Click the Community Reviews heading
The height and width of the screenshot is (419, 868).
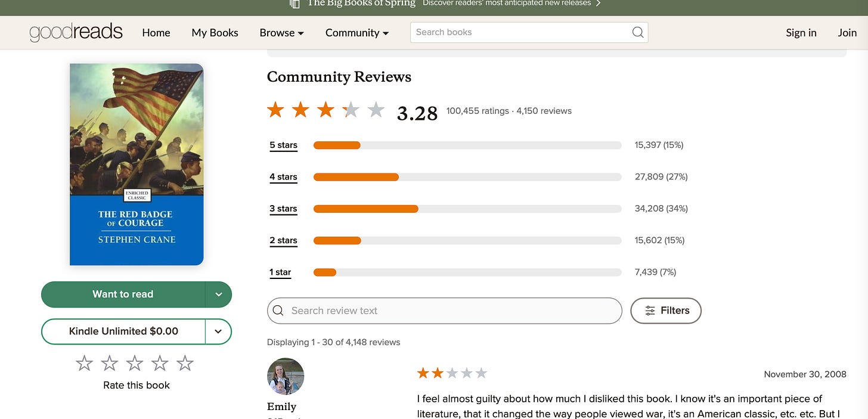[339, 77]
